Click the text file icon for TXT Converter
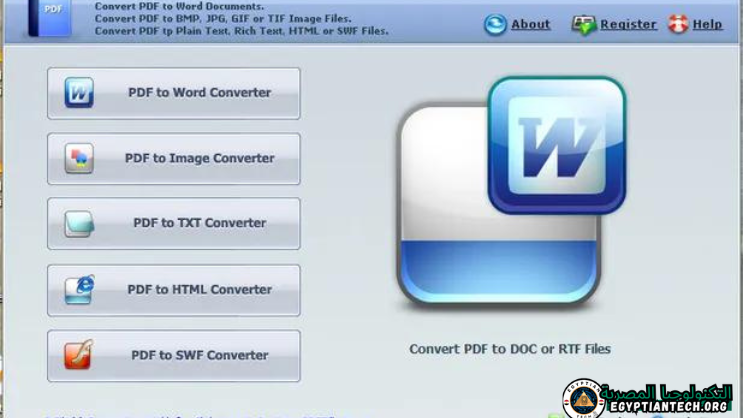 pyautogui.click(x=79, y=224)
